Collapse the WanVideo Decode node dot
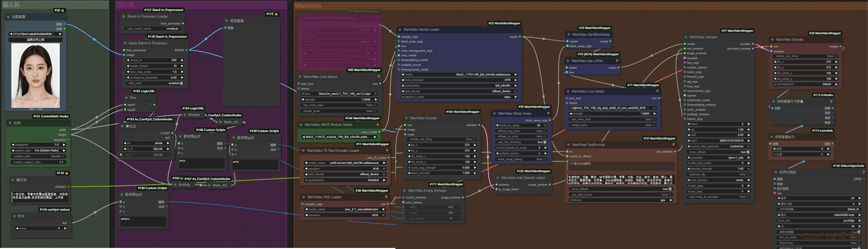The width and height of the screenshot is (868, 249). 773,39
